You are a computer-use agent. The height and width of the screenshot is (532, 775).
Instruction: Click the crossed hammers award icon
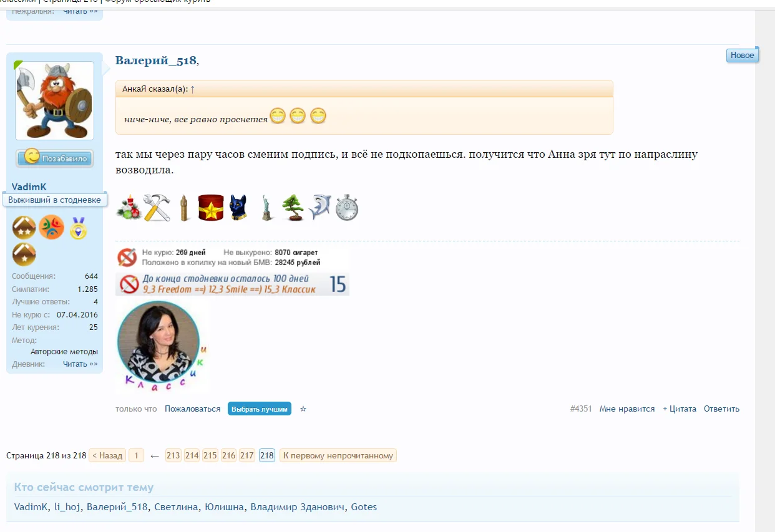[x=157, y=208]
